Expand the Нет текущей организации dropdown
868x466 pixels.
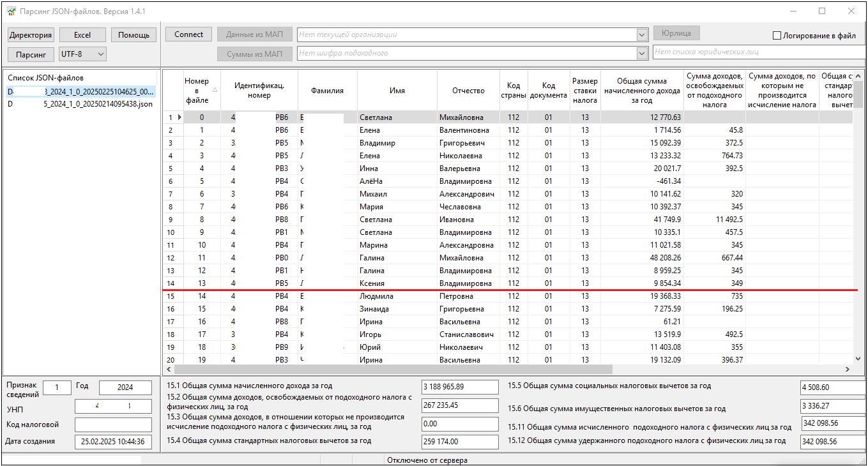click(642, 35)
